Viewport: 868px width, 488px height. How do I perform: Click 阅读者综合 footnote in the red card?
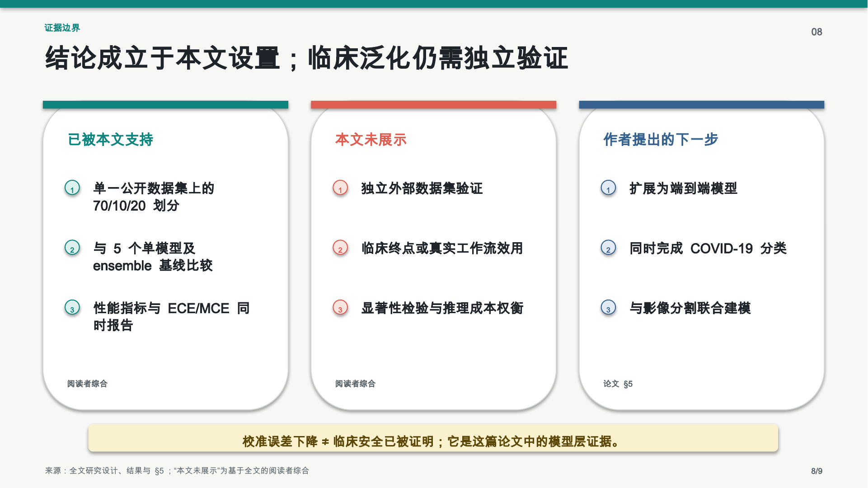point(355,384)
